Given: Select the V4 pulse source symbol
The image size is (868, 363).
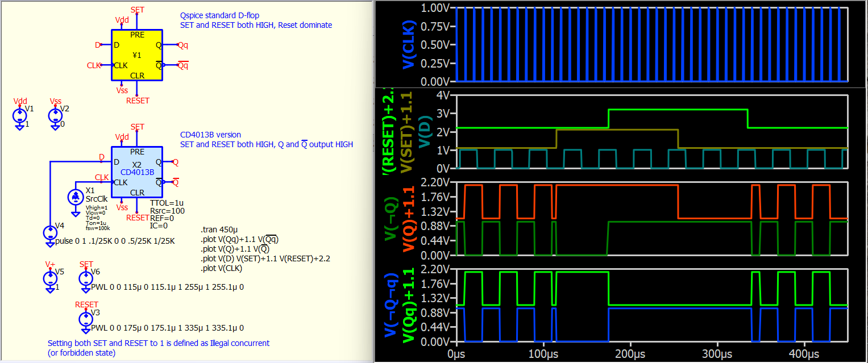Looking at the screenshot, I should click(x=50, y=233).
